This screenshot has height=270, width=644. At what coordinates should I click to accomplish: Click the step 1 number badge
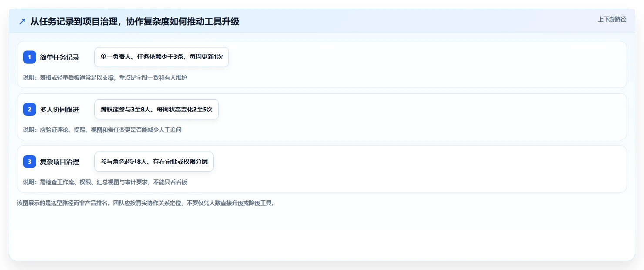point(30,57)
